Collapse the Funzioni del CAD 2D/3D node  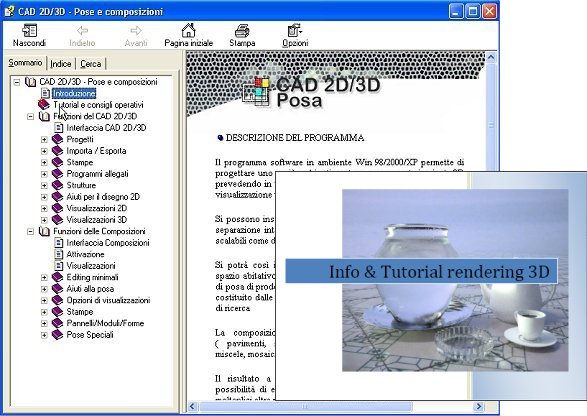click(30, 116)
